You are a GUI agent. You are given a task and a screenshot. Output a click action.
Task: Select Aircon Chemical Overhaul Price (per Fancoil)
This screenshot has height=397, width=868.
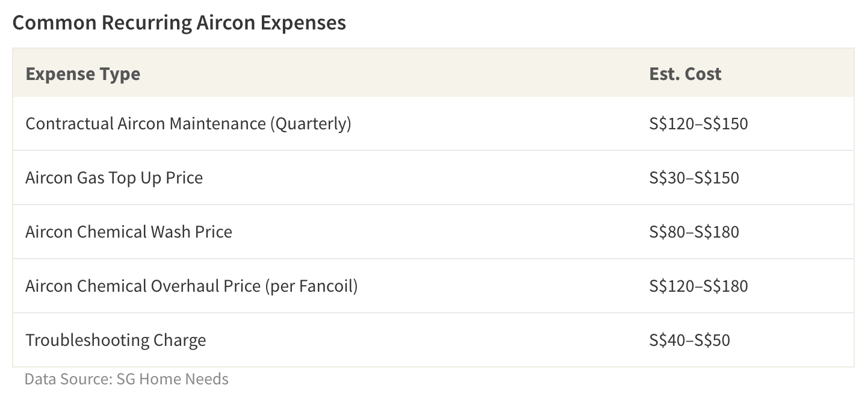click(191, 286)
